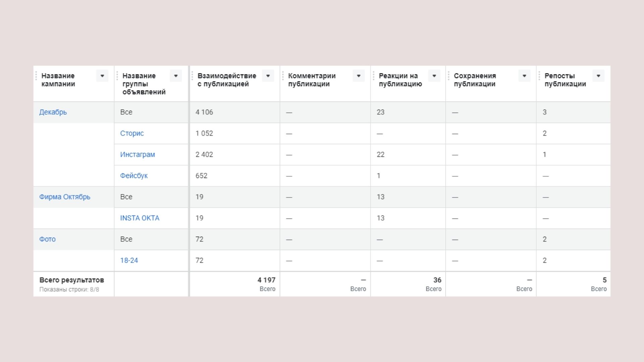644x362 pixels.
Task: Open the Фирма Октябрь campaign
Action: 65,197
